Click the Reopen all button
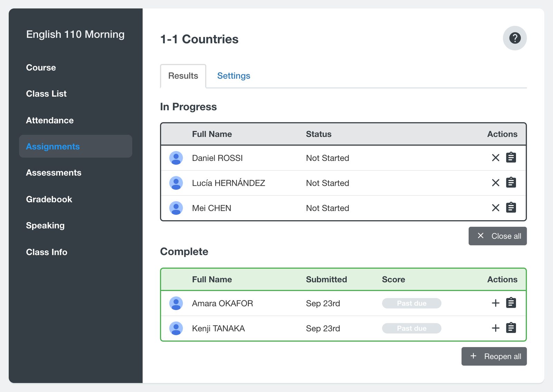The width and height of the screenshot is (553, 392). [x=494, y=356]
